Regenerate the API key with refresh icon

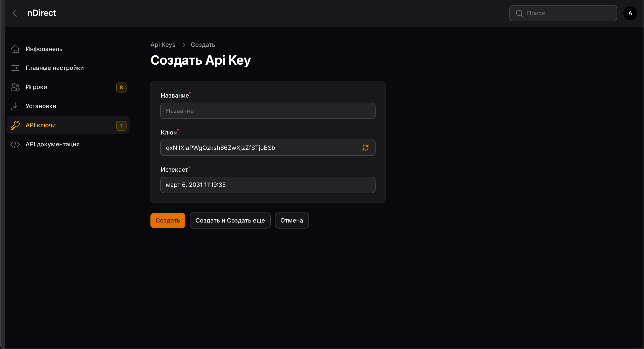coord(366,148)
